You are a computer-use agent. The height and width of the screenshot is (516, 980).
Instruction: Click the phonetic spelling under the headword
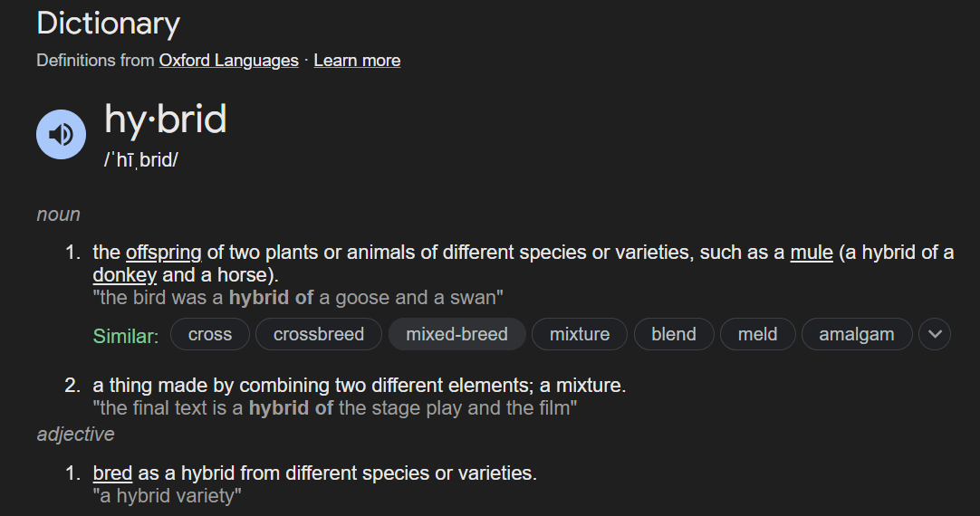[141, 161]
